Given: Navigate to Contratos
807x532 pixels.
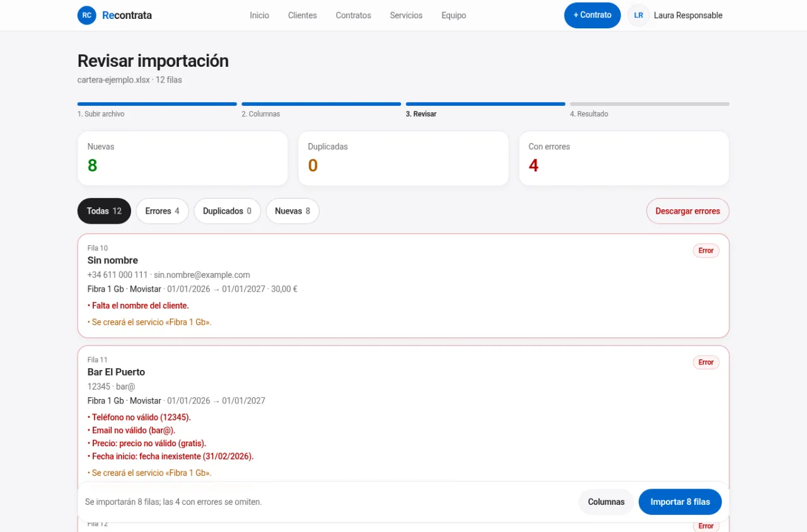Looking at the screenshot, I should pyautogui.click(x=354, y=15).
